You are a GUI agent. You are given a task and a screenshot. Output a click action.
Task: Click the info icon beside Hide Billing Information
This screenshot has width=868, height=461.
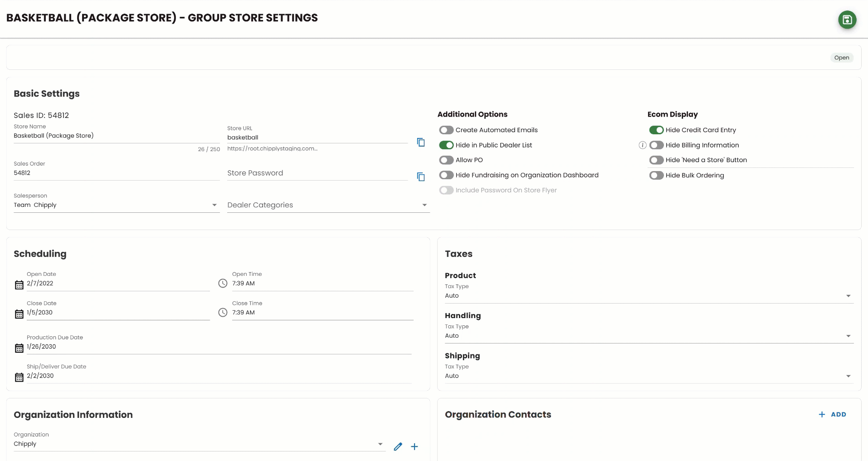(642, 145)
